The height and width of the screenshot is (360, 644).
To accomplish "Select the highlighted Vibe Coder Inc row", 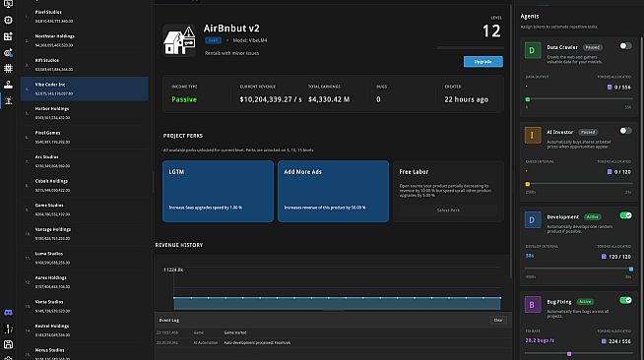I will coord(85,89).
